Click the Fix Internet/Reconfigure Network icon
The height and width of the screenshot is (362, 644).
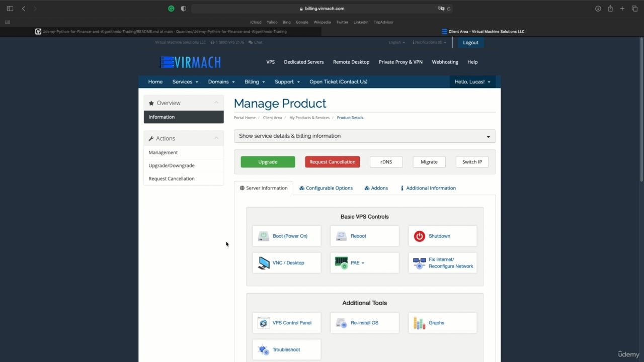point(420,263)
